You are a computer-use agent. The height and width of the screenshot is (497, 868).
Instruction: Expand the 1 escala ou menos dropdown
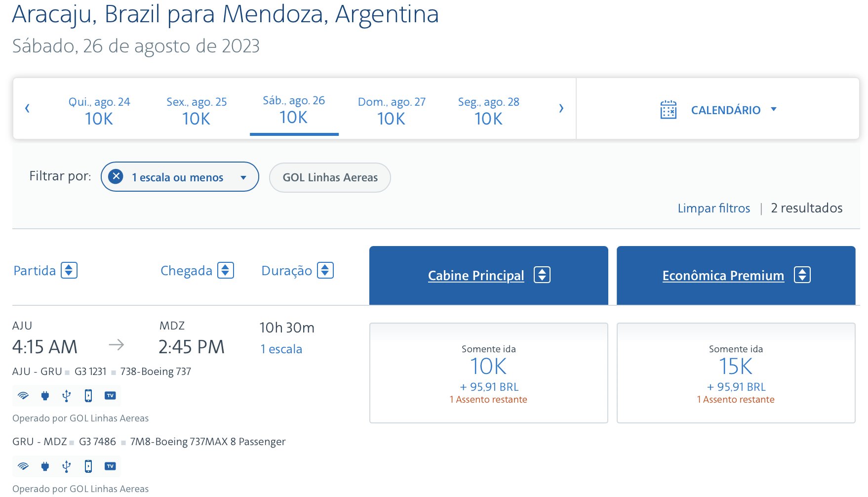pos(243,177)
